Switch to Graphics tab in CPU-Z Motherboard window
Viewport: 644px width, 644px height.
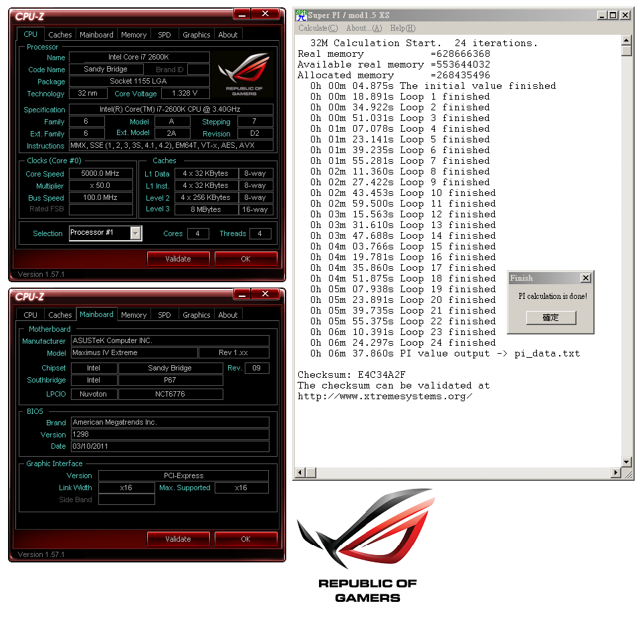coord(197,314)
